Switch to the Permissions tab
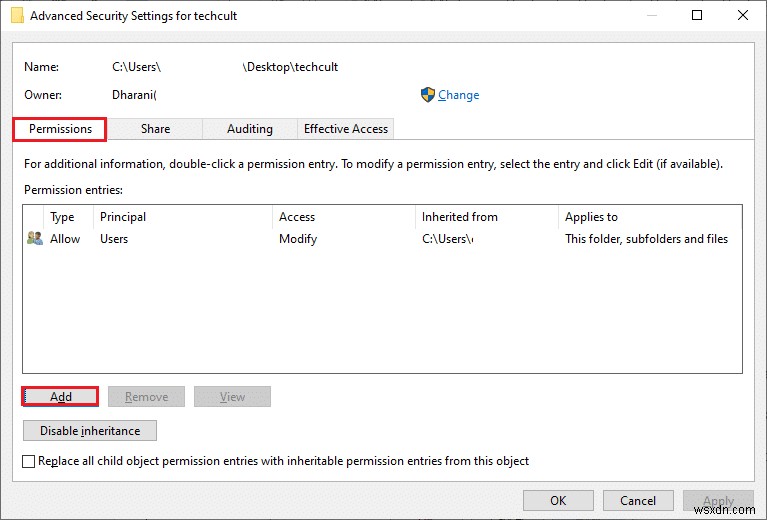This screenshot has height=520, width=767. click(x=60, y=129)
